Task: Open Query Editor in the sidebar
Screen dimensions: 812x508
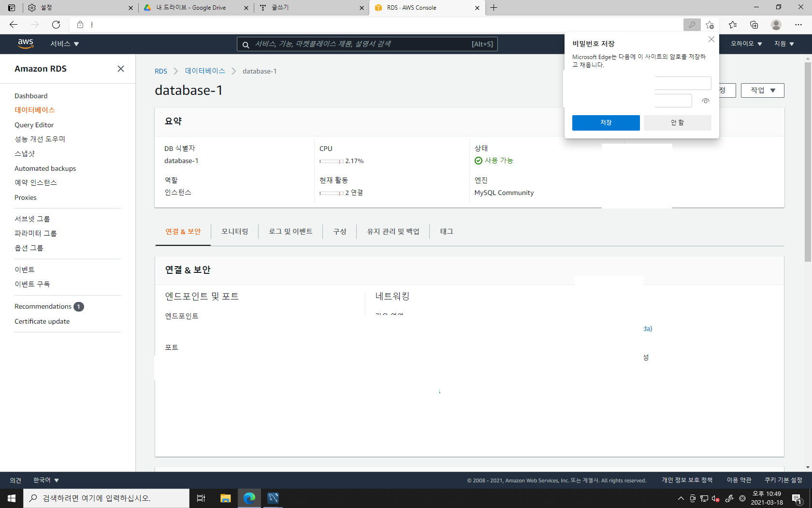Action: [x=34, y=125]
